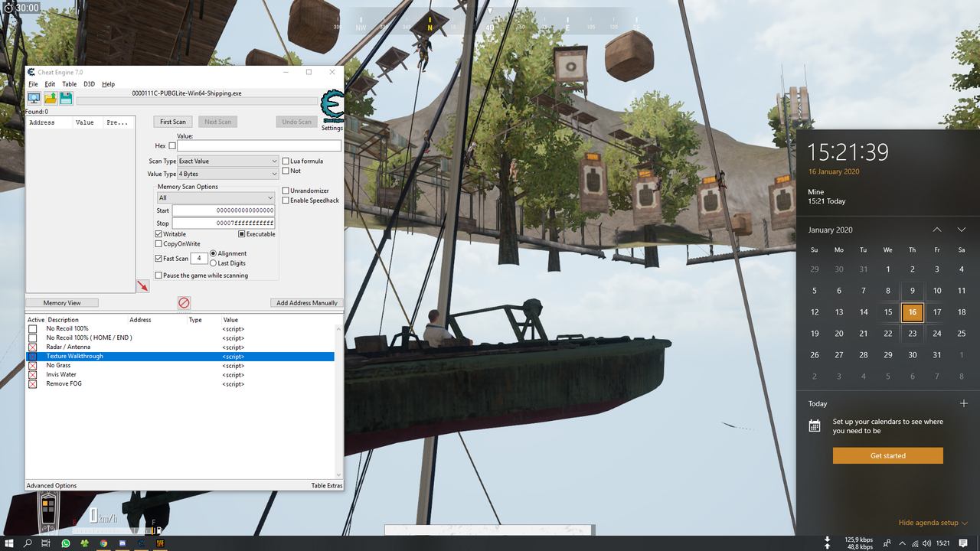Go to next month in calendar
This screenshot has width=980, height=551.
pos(962,230)
